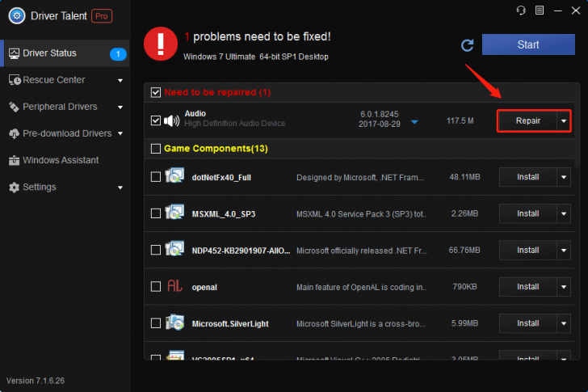
Task: Open the dropdown arrow beside Repair
Action: tap(564, 120)
